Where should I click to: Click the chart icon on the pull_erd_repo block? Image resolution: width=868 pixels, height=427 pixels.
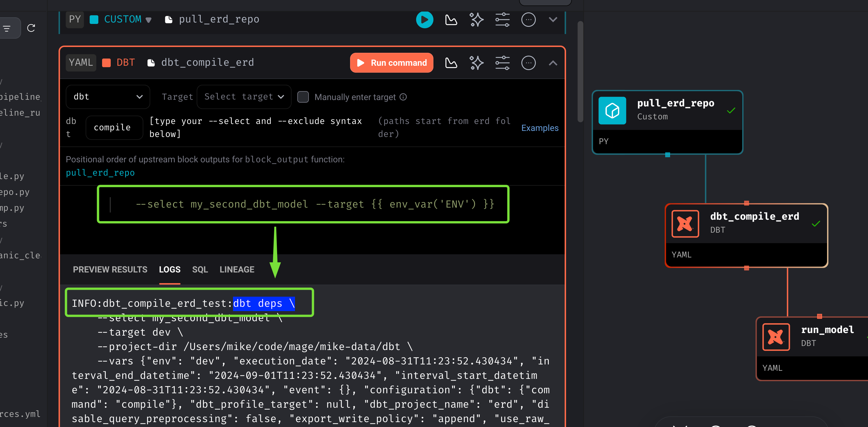point(451,20)
